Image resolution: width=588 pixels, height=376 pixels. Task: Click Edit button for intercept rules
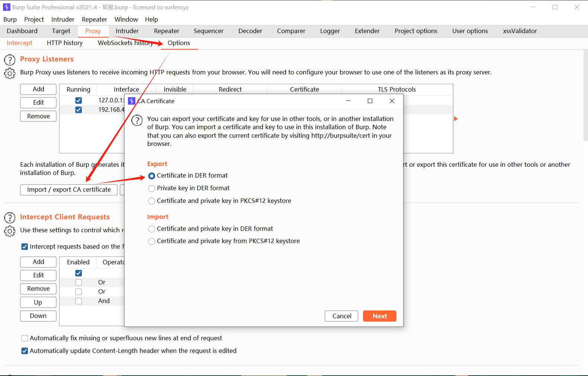click(x=38, y=275)
